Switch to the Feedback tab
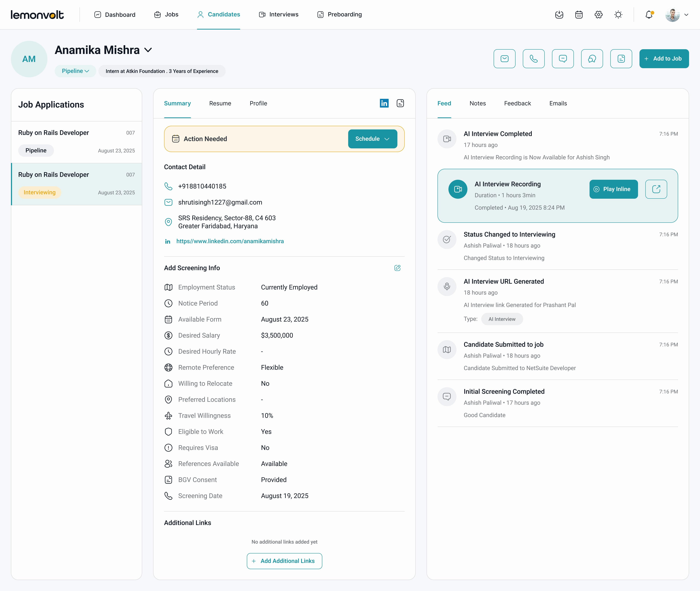The height and width of the screenshot is (591, 700). [517, 103]
